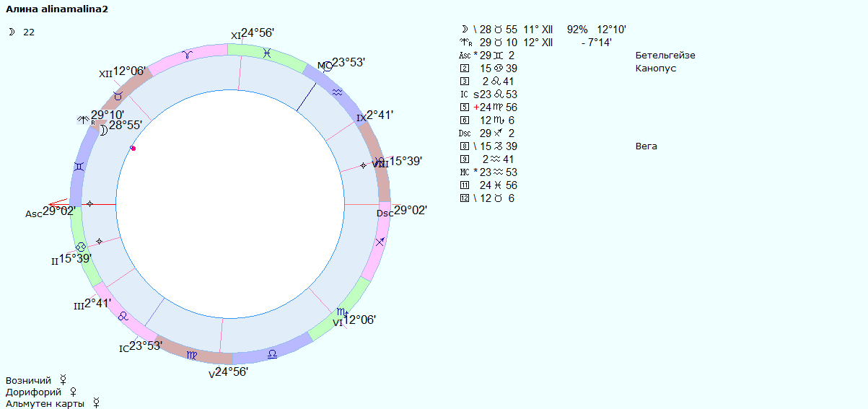Click the Moon glyph at 28°55' on the wheel
Viewport: 868px width, 409px height.
pyautogui.click(x=103, y=130)
